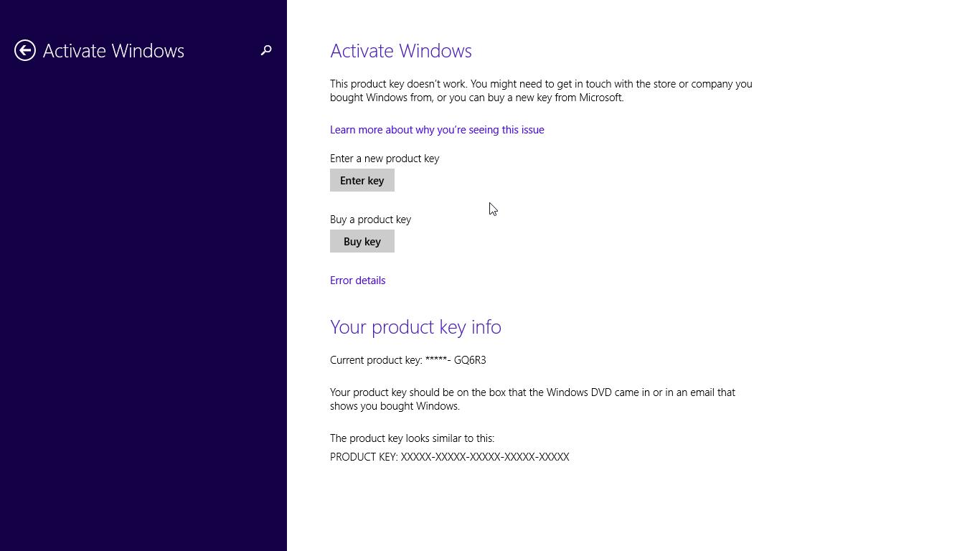Click the back arrow icon
This screenshot has width=980, height=551.
coord(25,50)
